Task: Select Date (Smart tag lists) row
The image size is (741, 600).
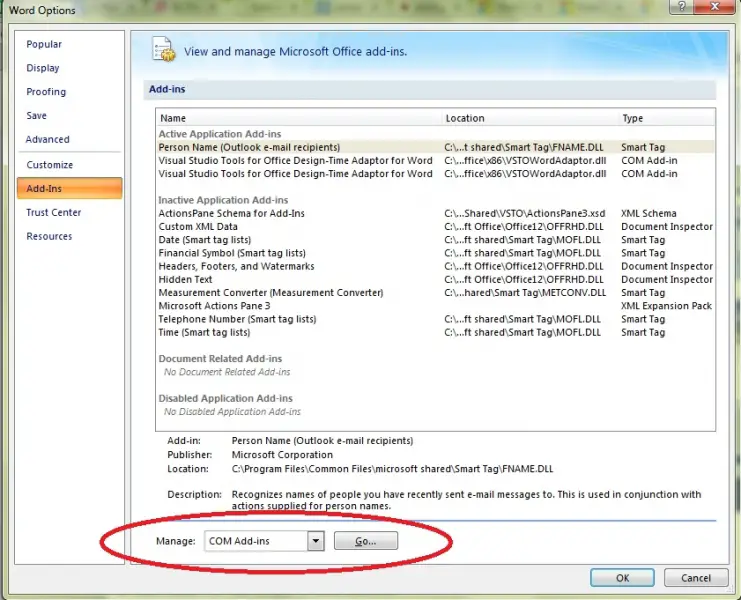Action: click(x=435, y=240)
